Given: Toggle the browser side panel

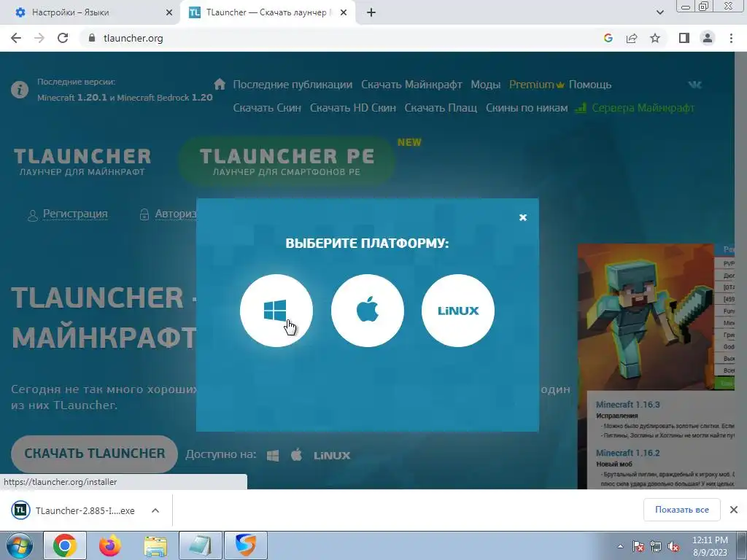Looking at the screenshot, I should pos(684,38).
